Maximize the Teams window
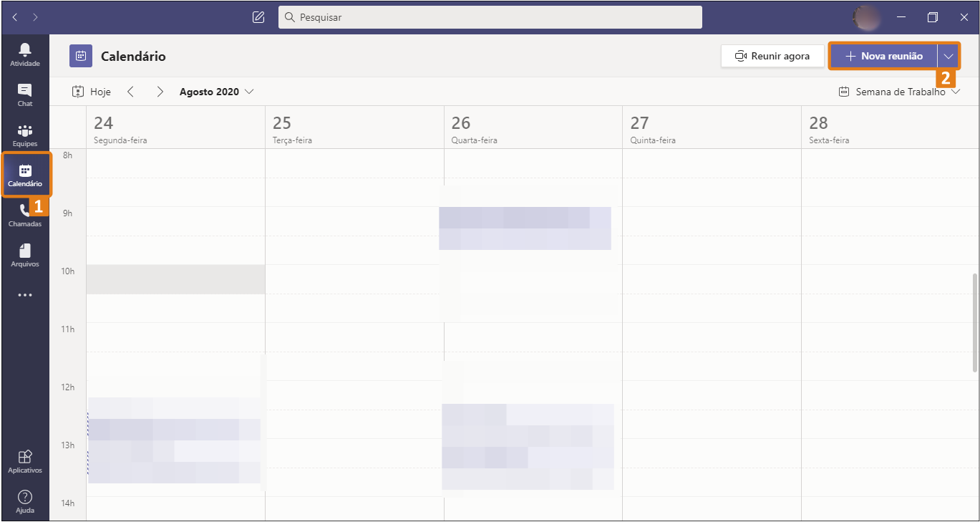The width and height of the screenshot is (980, 522). click(x=933, y=17)
